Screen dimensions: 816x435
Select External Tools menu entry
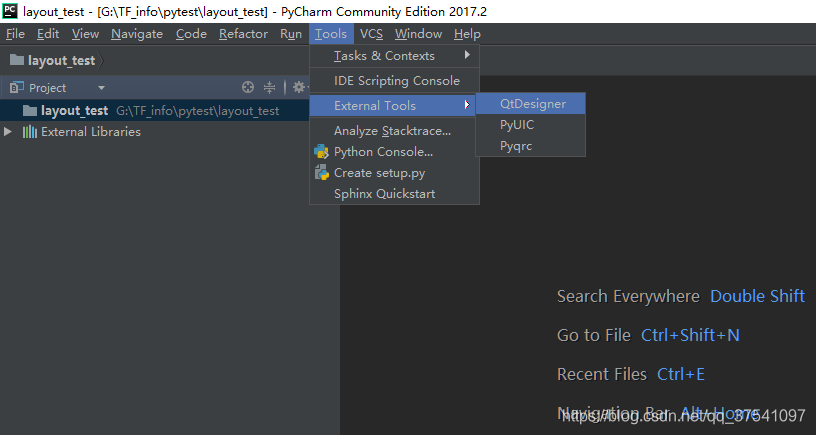click(x=393, y=106)
